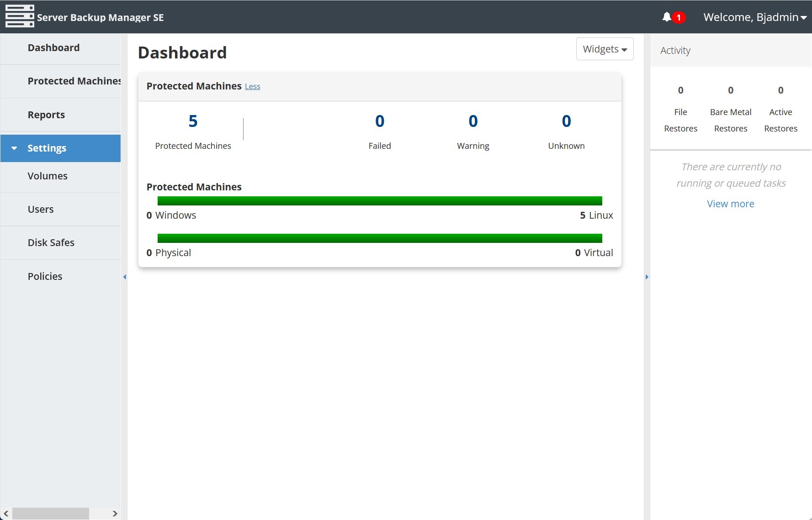Image resolution: width=812 pixels, height=520 pixels.
Task: Click the sidebar scrollbar left arrow
Action: pos(6,514)
